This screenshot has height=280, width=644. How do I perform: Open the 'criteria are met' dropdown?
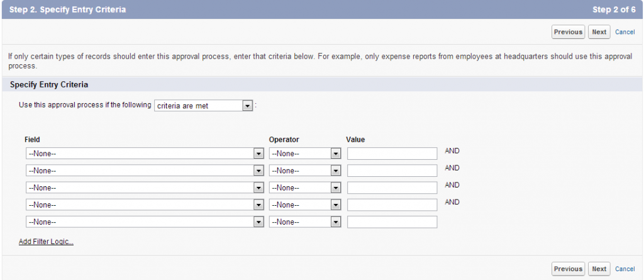click(203, 106)
